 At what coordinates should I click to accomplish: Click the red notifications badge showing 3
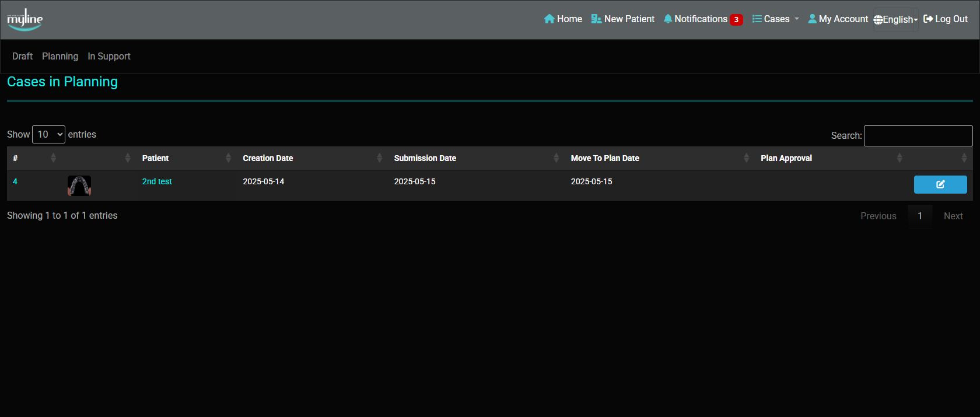pos(736,20)
